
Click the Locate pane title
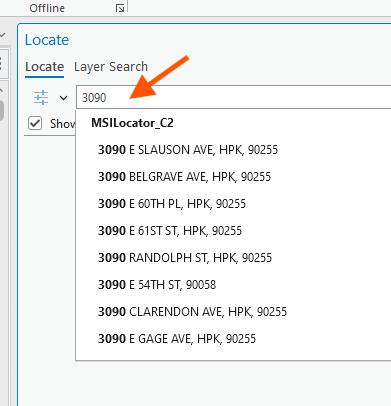47,40
